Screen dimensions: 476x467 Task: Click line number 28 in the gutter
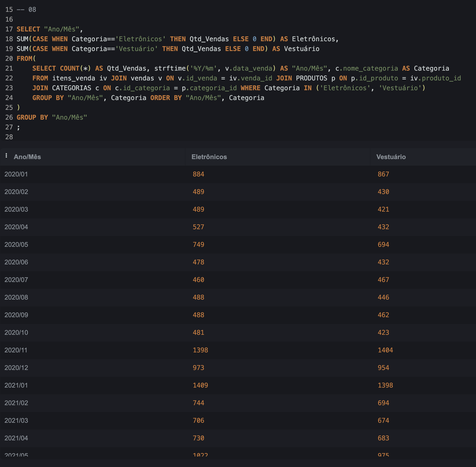[9, 137]
